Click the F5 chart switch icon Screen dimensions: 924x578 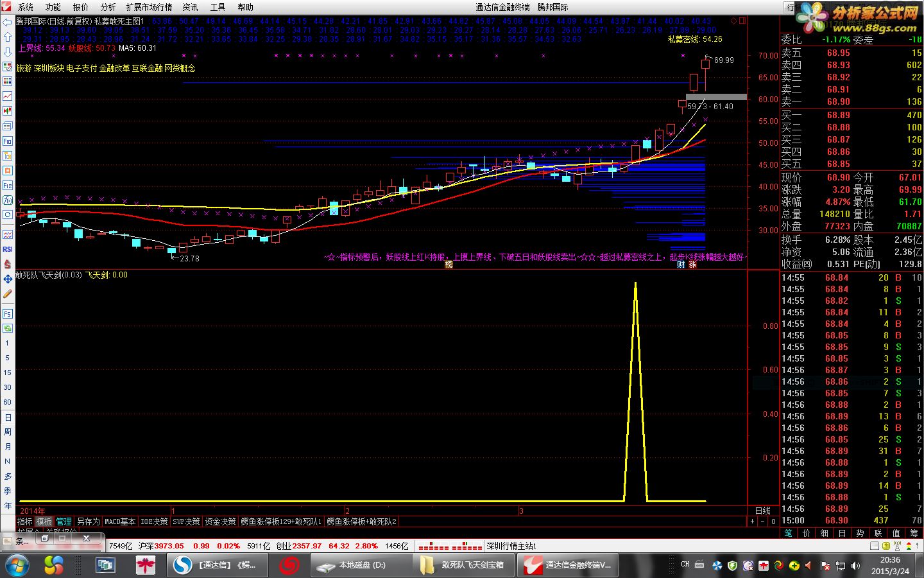pyautogui.click(x=8, y=313)
